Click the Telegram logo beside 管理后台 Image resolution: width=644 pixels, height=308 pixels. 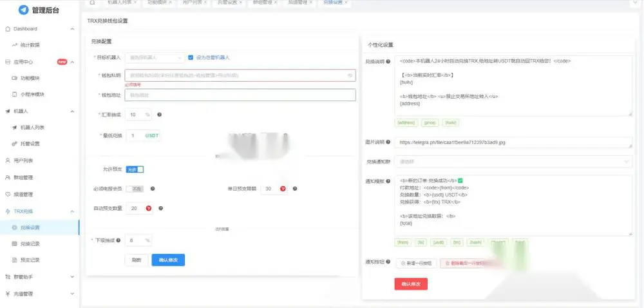coord(23,10)
